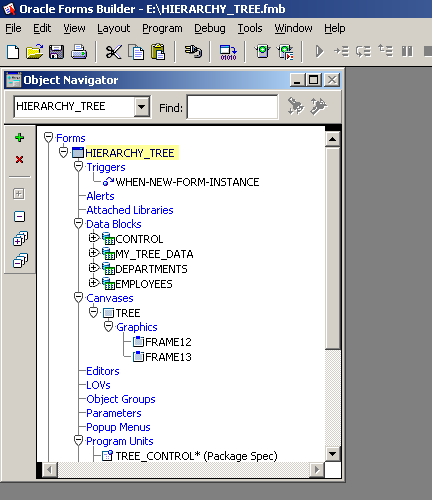432x500 pixels.
Task: Click the New form toolbar icon
Action: click(13, 52)
